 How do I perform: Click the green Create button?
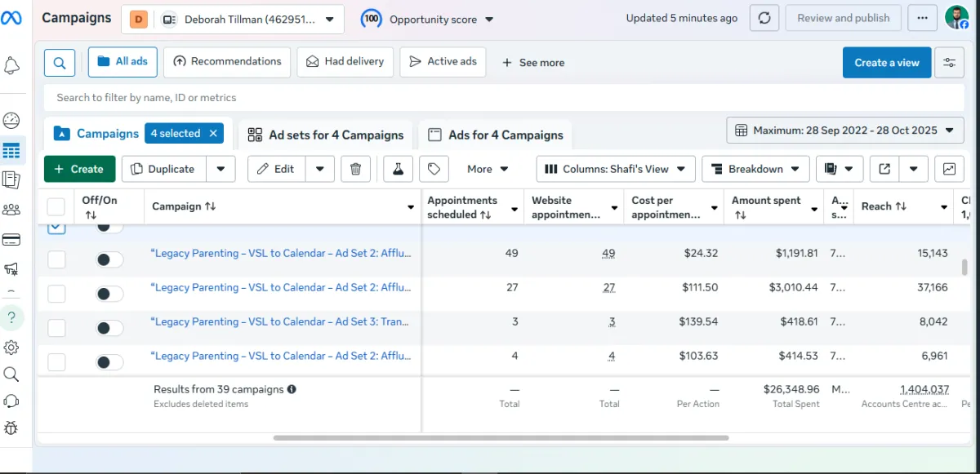tap(79, 169)
